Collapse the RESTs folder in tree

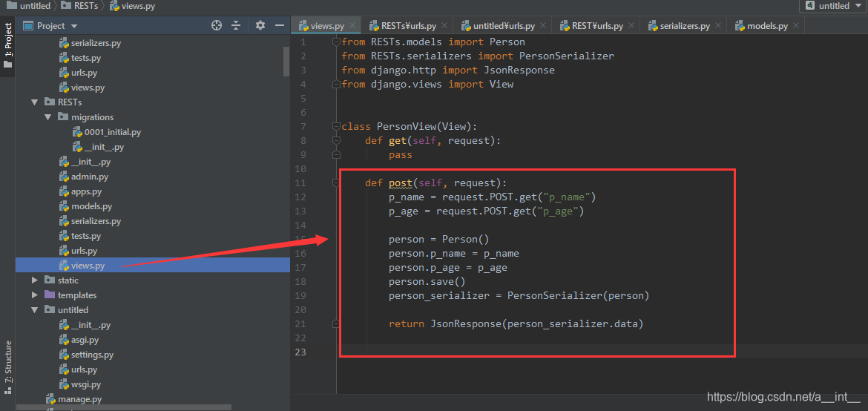pos(35,102)
